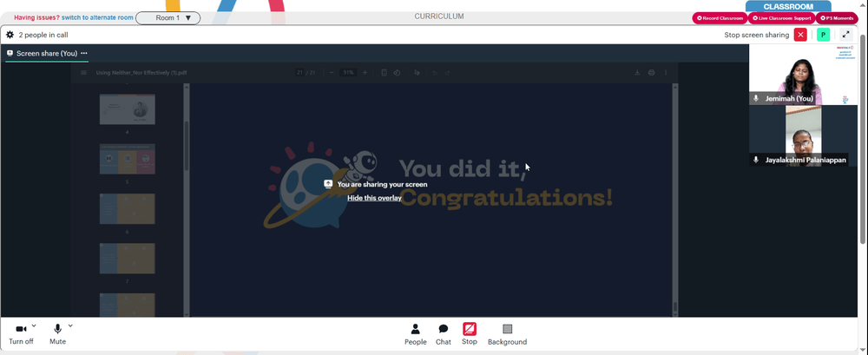This screenshot has height=355, width=868.
Task: Click the PDF redo icon
Action: [448, 73]
